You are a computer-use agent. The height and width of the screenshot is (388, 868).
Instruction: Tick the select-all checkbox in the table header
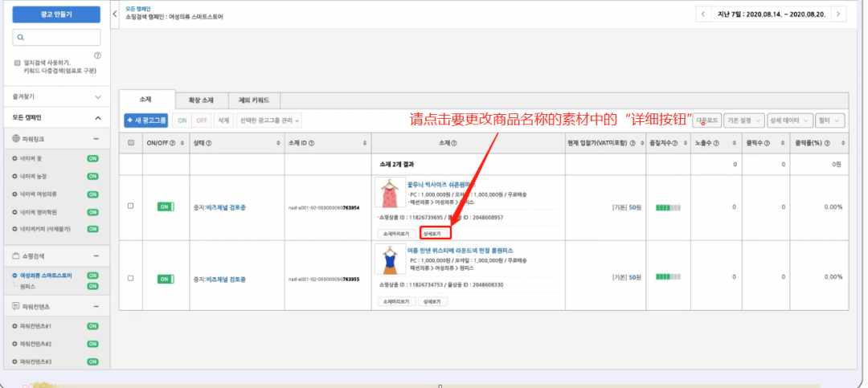pos(131,143)
